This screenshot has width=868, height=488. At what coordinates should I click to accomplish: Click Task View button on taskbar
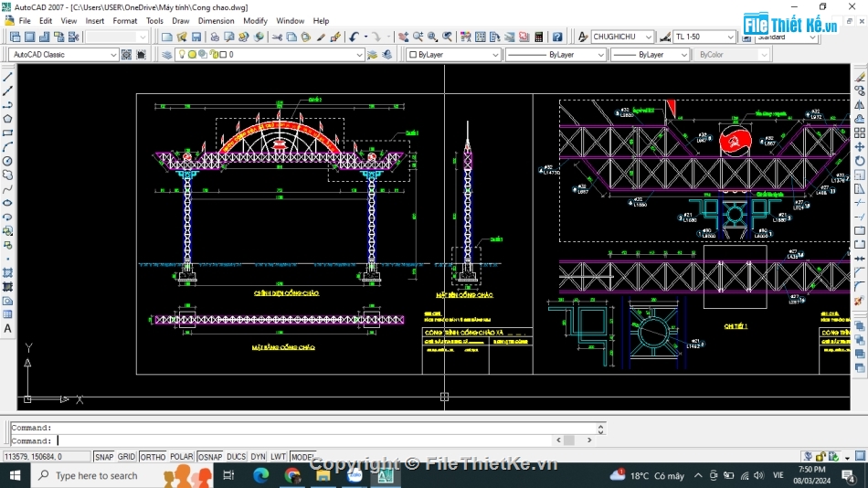[x=228, y=475]
